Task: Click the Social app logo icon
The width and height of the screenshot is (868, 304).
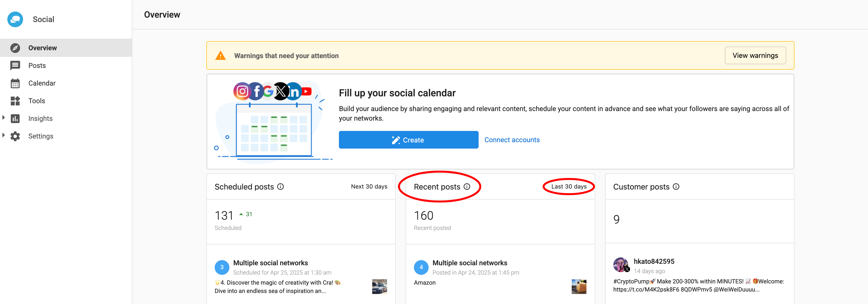Action: (15, 19)
